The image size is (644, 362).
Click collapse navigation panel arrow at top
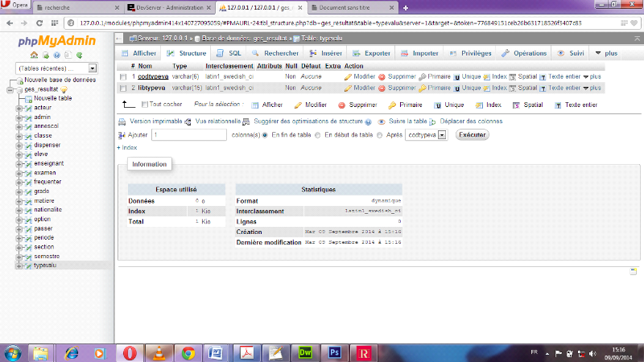click(x=119, y=39)
